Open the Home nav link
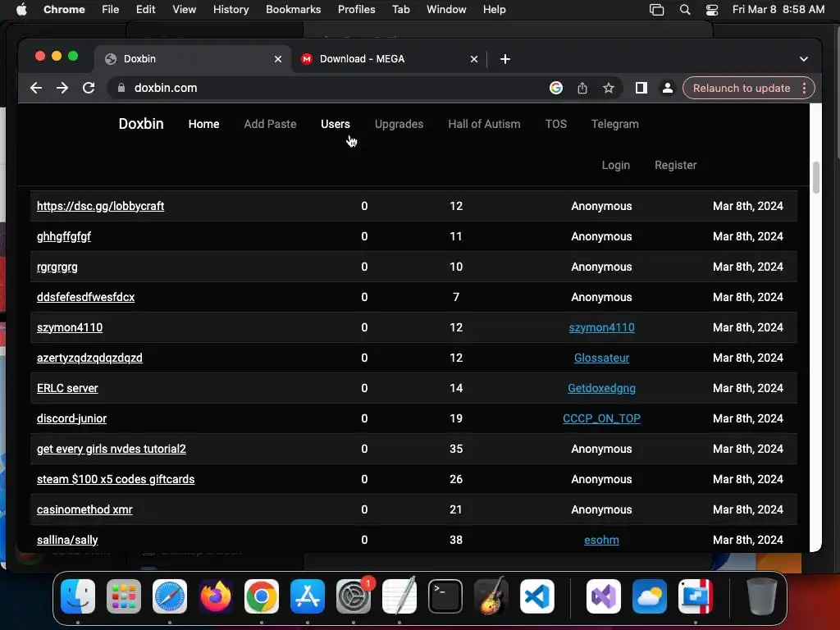The width and height of the screenshot is (840, 630). click(203, 124)
